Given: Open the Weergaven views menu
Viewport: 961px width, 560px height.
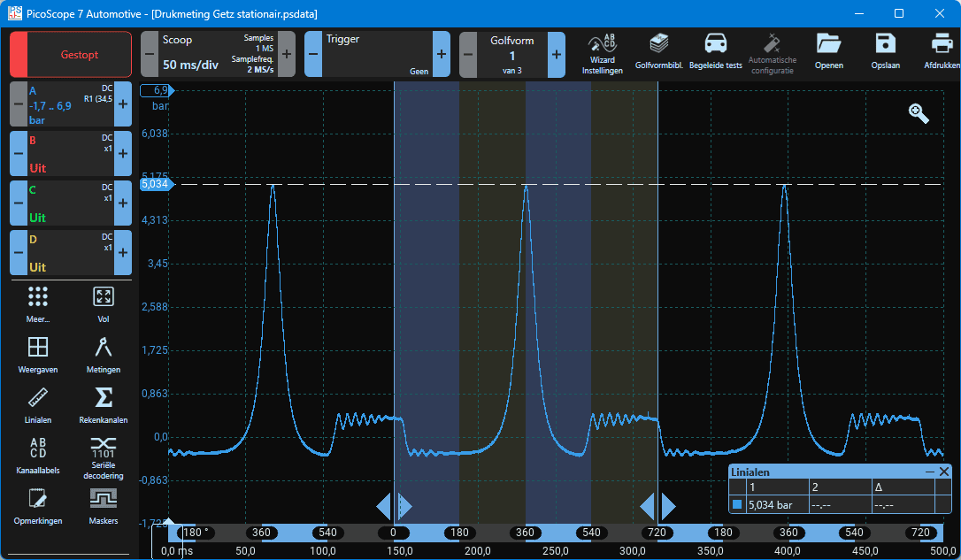Looking at the screenshot, I should click(x=38, y=354).
